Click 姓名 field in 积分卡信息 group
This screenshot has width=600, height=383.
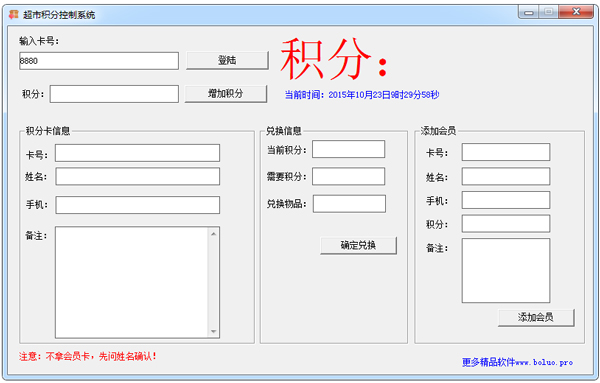[137, 176]
